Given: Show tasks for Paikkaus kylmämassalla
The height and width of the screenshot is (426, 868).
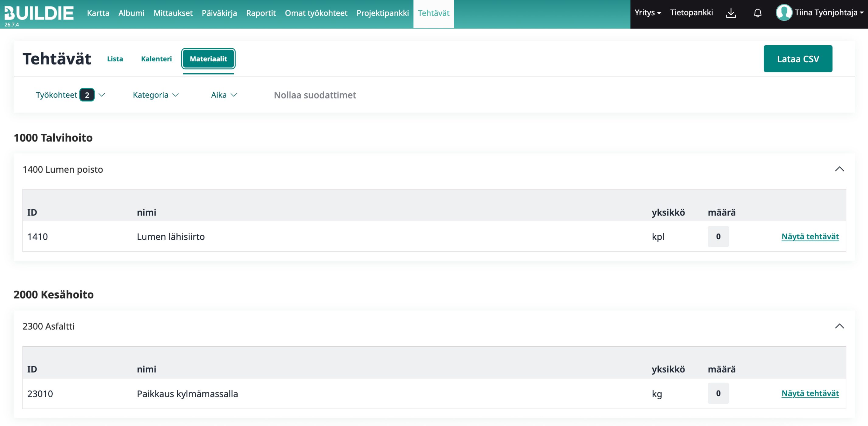Looking at the screenshot, I should pyautogui.click(x=810, y=394).
